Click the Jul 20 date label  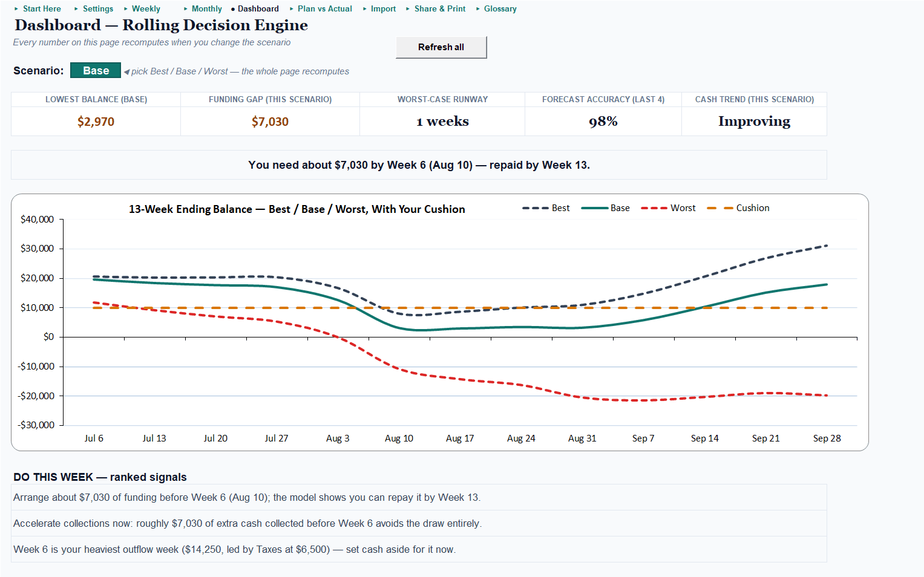(215, 438)
